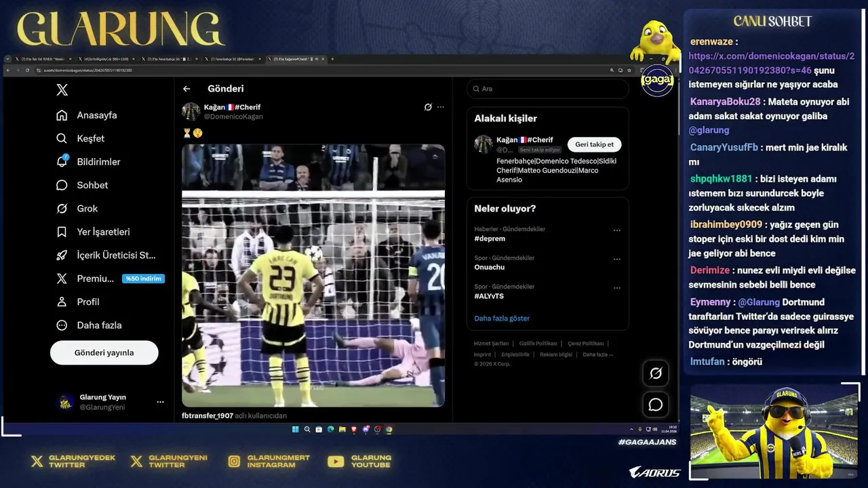The image size is (868, 488).
Task: Open Erişilebilirlik footer link
Action: point(515,354)
